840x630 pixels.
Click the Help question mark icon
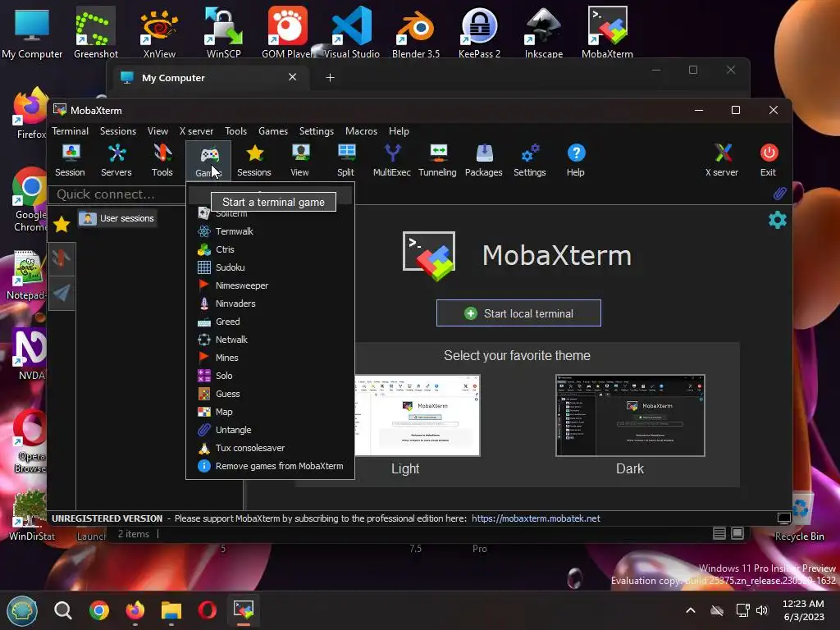click(576, 160)
